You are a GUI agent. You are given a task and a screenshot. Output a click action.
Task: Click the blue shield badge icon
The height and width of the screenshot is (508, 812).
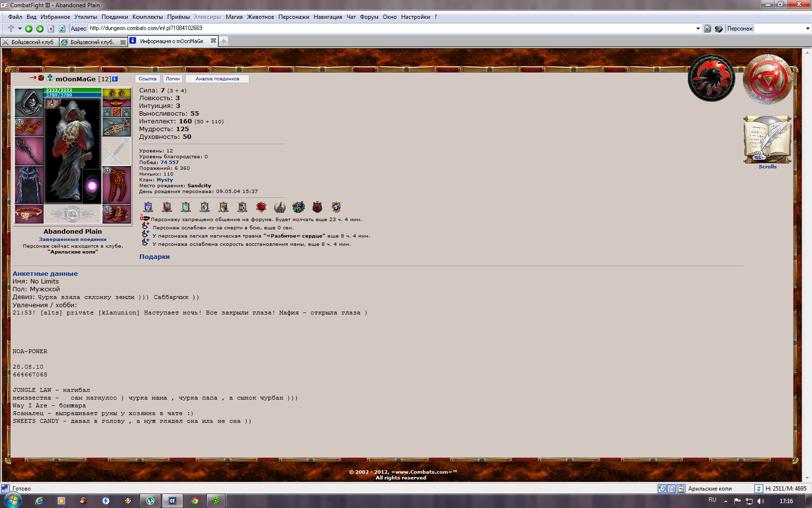point(148,207)
